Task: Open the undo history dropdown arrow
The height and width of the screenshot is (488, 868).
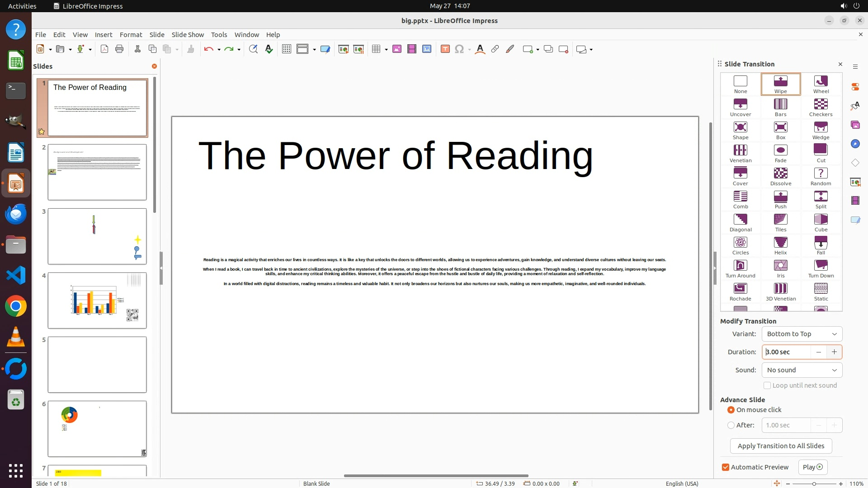Action: [219, 50]
